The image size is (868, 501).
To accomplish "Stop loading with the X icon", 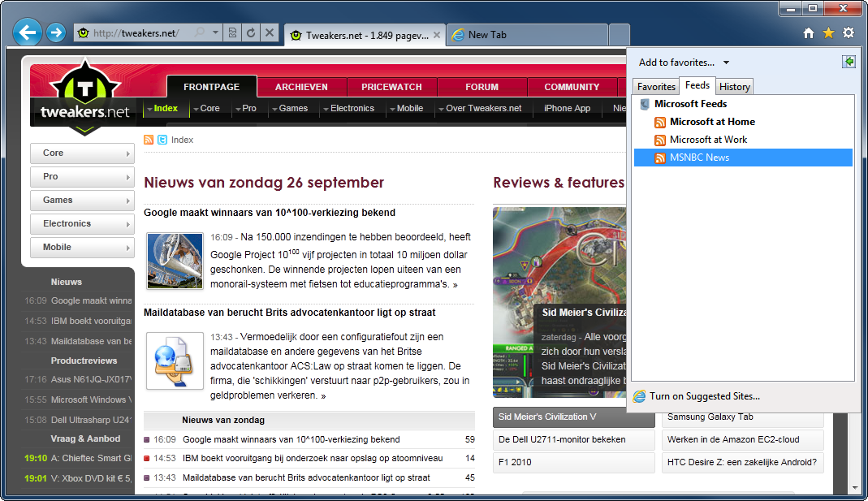I will 269,32.
